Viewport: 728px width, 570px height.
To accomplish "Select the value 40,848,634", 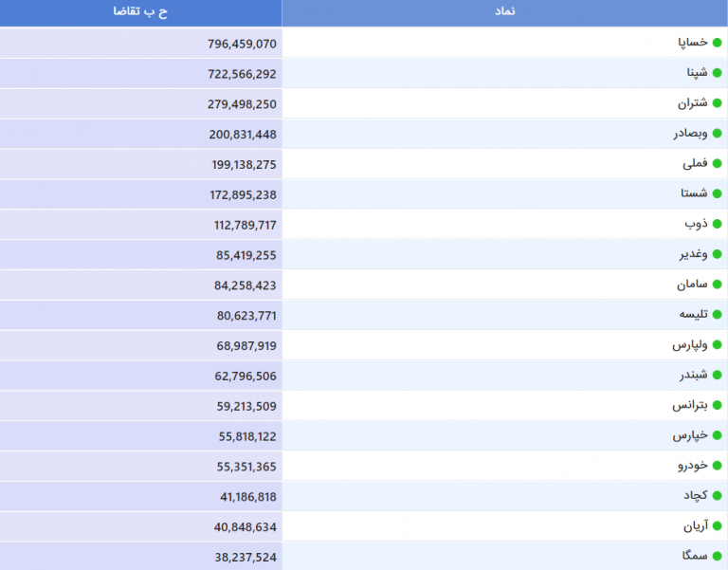I will coord(246,527).
